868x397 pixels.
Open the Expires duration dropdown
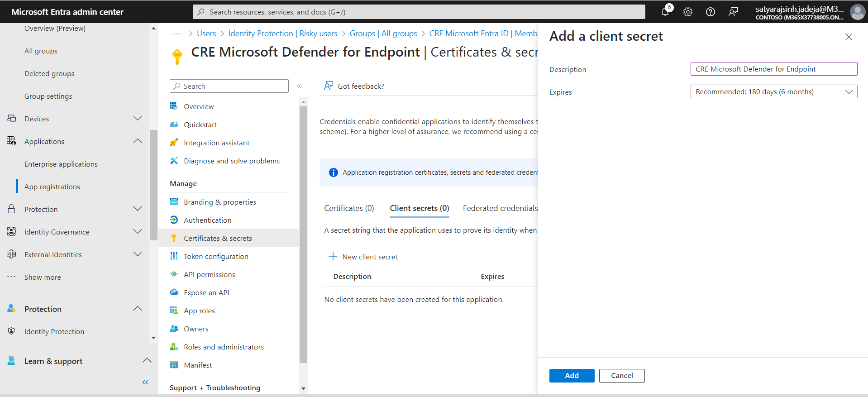coord(774,92)
